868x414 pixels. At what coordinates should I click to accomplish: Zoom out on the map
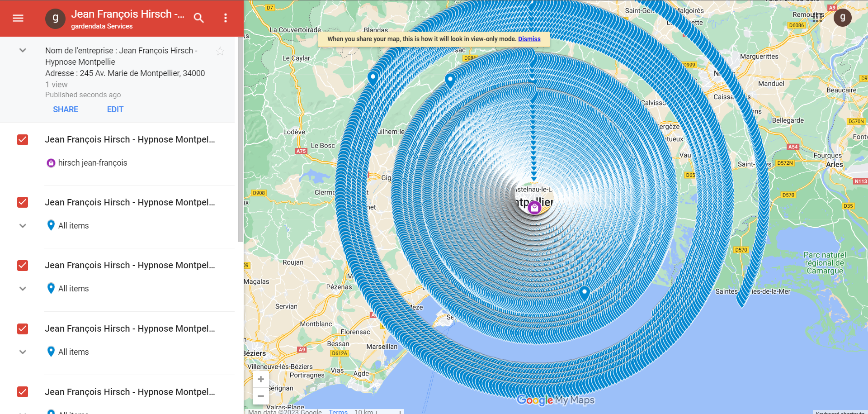[261, 396]
